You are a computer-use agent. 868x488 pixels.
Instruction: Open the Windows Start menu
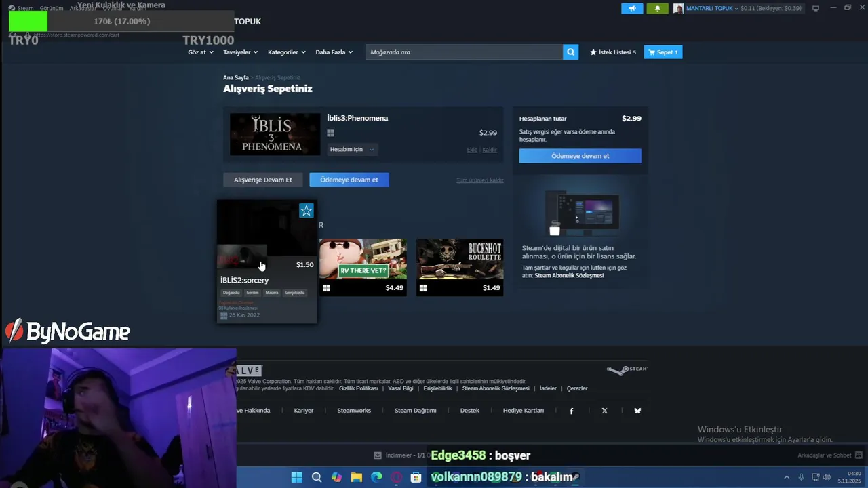pos(296,477)
